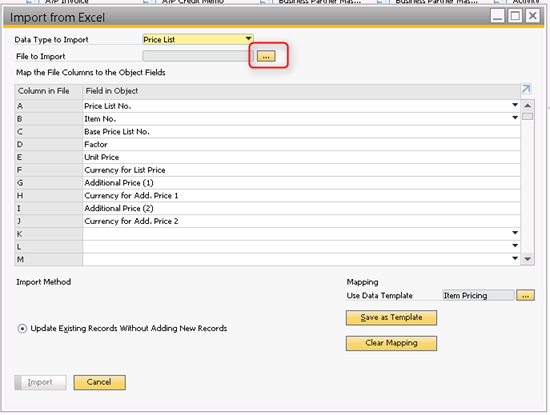Select Currency for List Price row

coord(301,170)
